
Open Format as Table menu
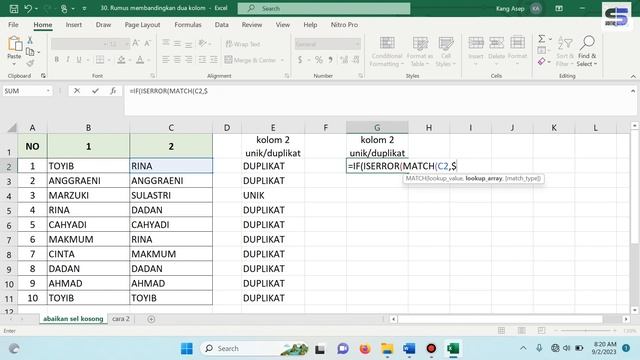coord(420,51)
